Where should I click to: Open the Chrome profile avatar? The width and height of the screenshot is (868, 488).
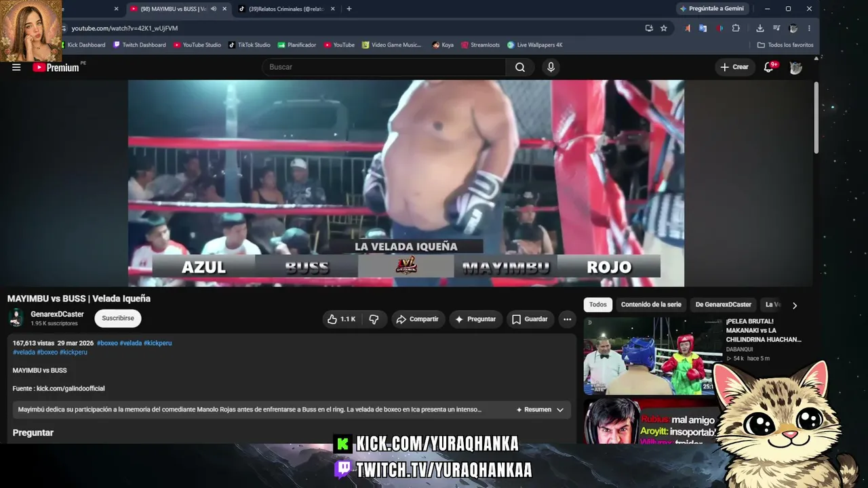(793, 28)
